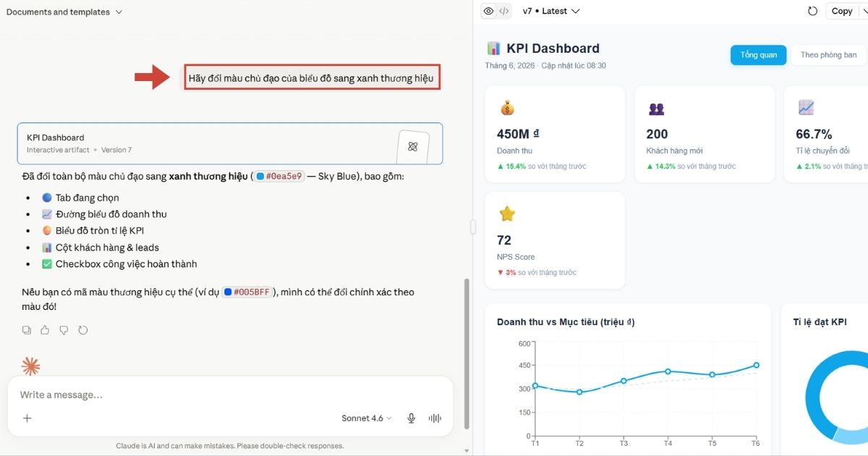Add an attachment with the plus icon
This screenshot has width=868, height=456.
27,418
